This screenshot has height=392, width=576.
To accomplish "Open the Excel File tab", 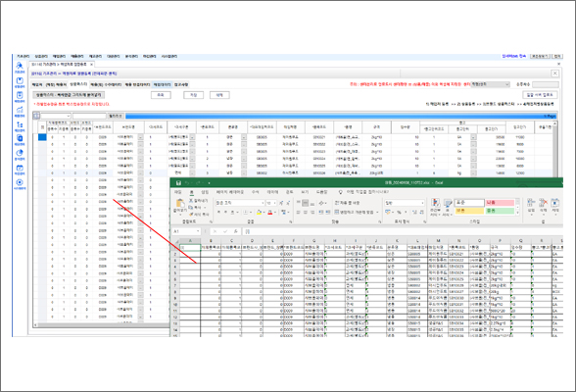I will click(x=178, y=192).
